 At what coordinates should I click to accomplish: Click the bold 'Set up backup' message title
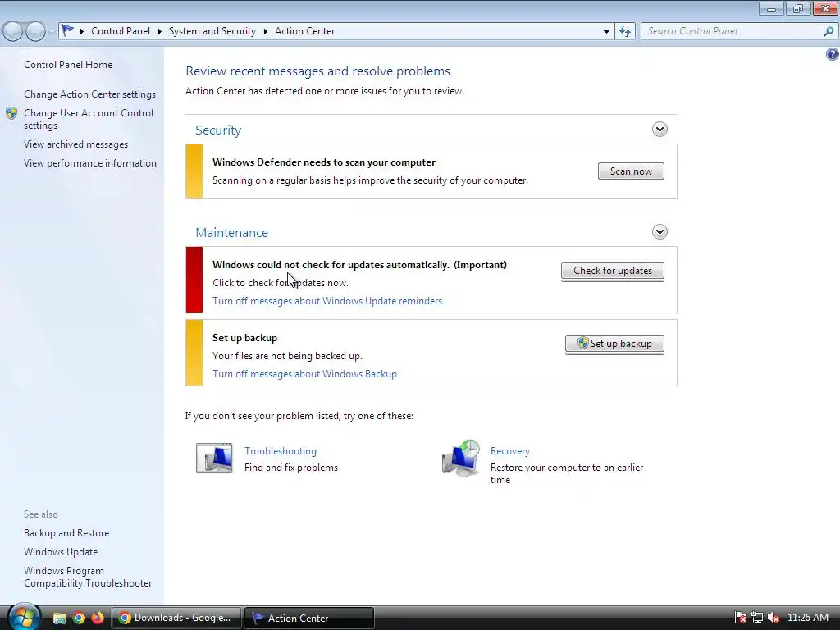coord(244,338)
